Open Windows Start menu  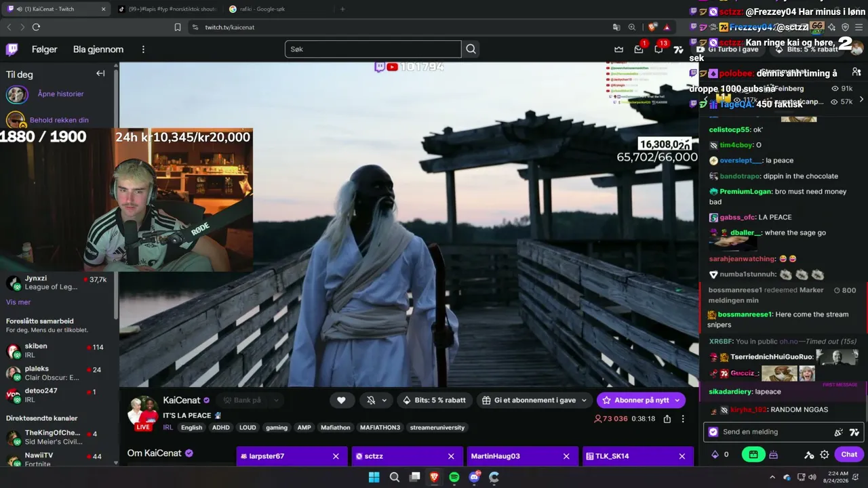[374, 477]
